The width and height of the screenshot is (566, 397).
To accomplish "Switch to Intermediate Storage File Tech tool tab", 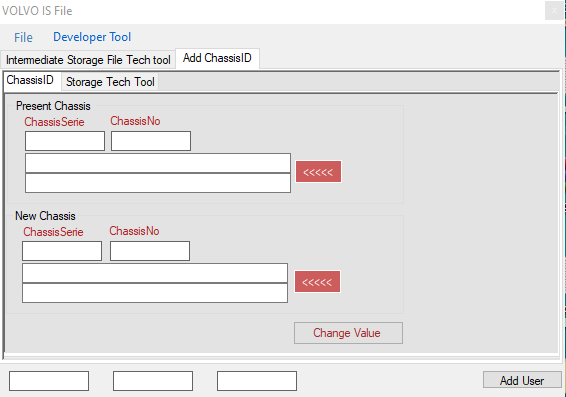I will point(88,60).
